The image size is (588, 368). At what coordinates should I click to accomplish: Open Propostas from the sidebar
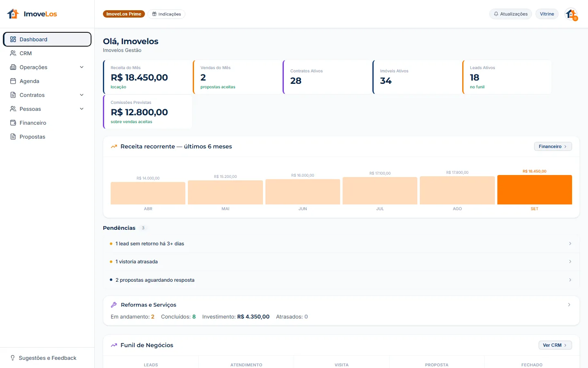(x=47, y=137)
